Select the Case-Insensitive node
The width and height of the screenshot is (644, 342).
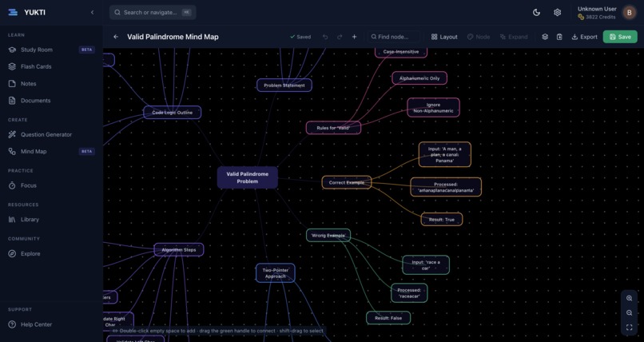tap(401, 53)
